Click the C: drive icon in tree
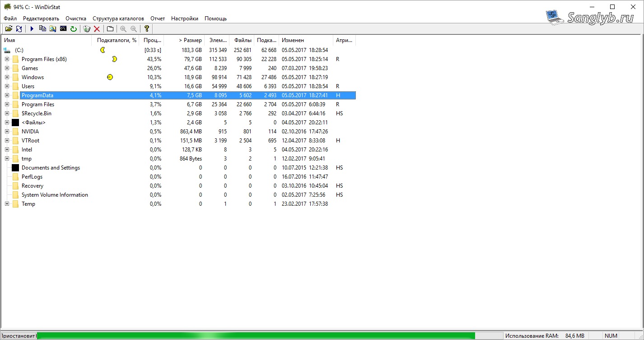Screen dimensions: 644x340 [7, 50]
